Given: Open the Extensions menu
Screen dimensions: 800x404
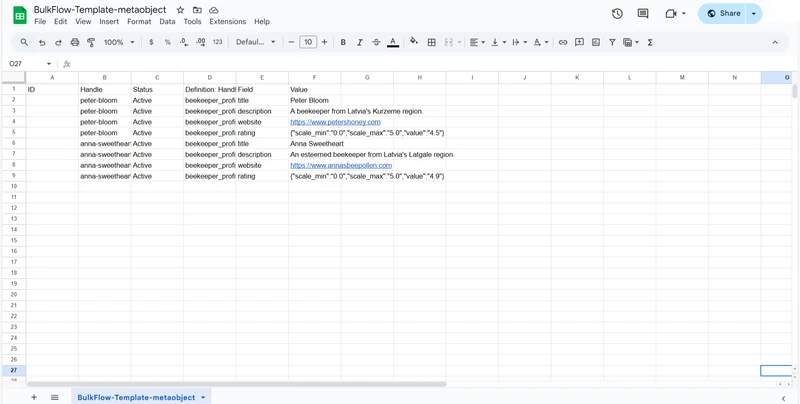Looking at the screenshot, I should coord(228,21).
